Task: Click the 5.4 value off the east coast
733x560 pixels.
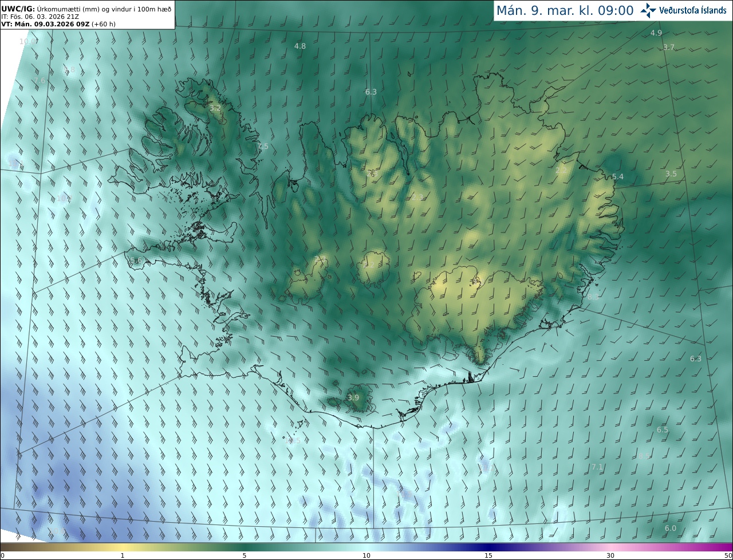Action: coord(618,176)
